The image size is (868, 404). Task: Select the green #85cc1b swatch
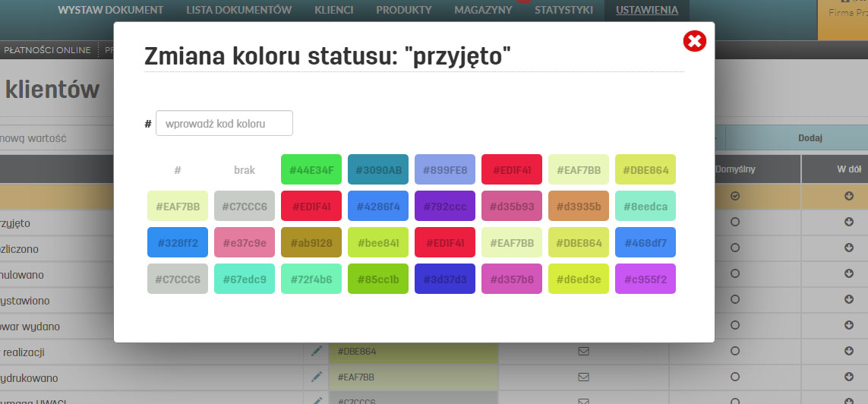click(378, 279)
